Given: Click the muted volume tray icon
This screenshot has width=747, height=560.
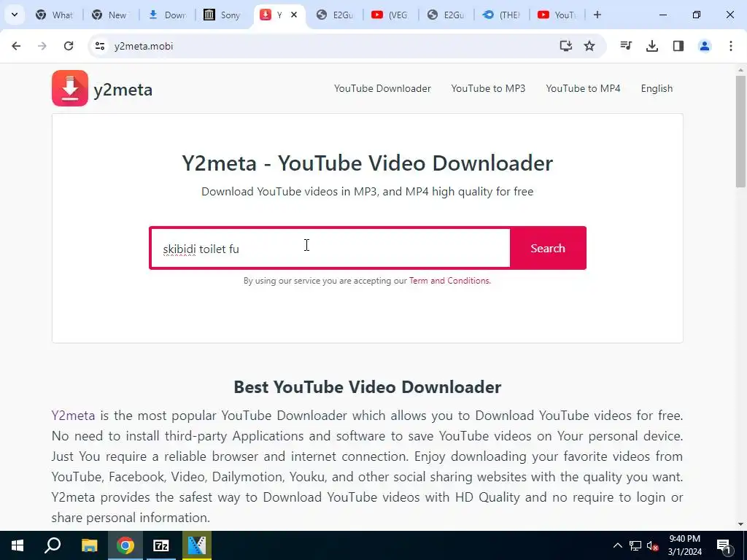Looking at the screenshot, I should pyautogui.click(x=652, y=545).
